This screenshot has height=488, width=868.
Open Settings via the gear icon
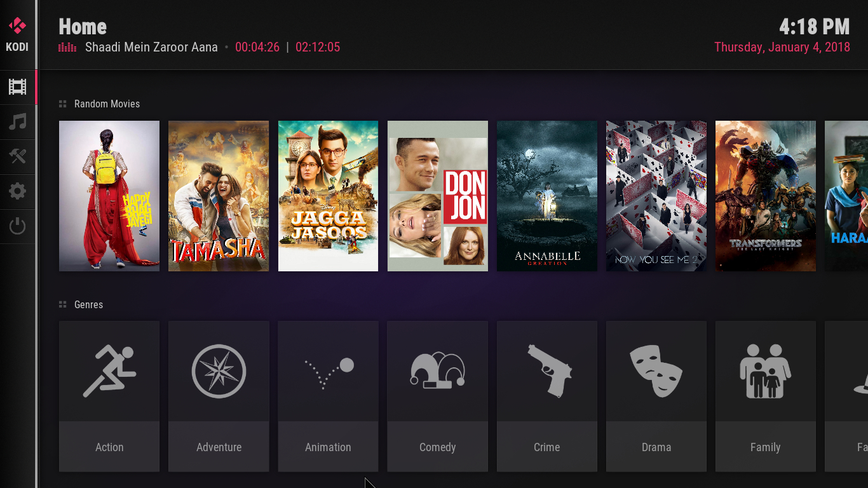17,191
